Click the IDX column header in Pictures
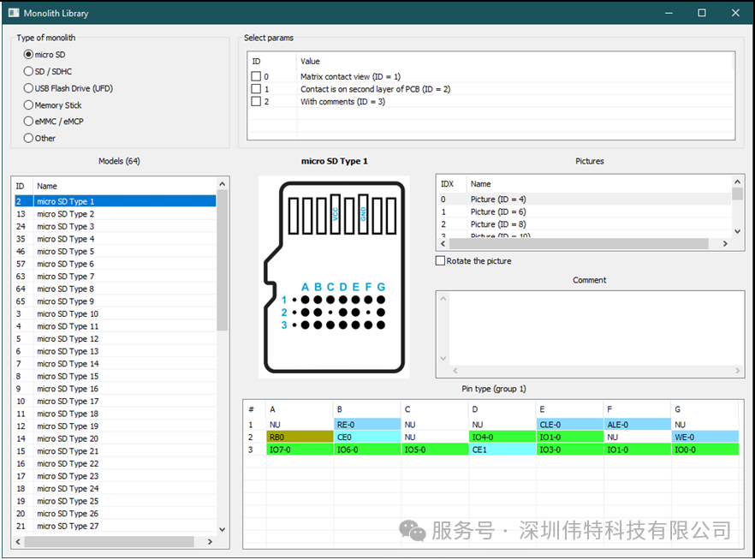The width and height of the screenshot is (755, 560). tap(449, 183)
